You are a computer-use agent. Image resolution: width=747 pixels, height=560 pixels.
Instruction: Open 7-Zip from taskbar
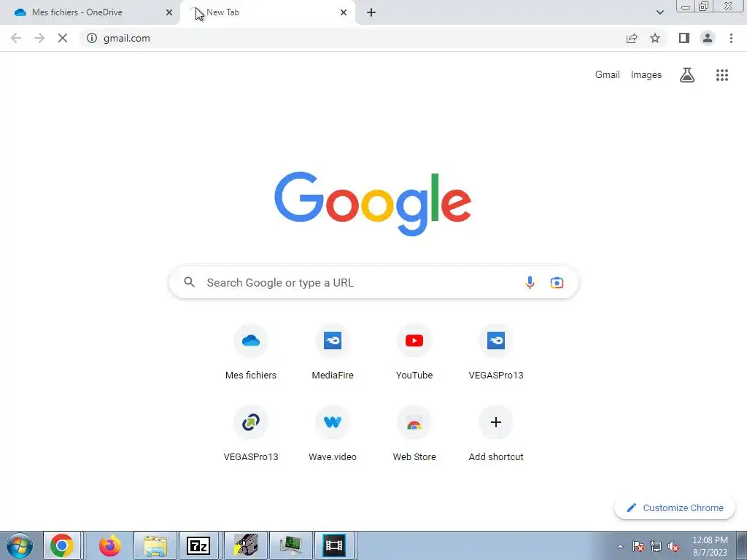point(198,545)
